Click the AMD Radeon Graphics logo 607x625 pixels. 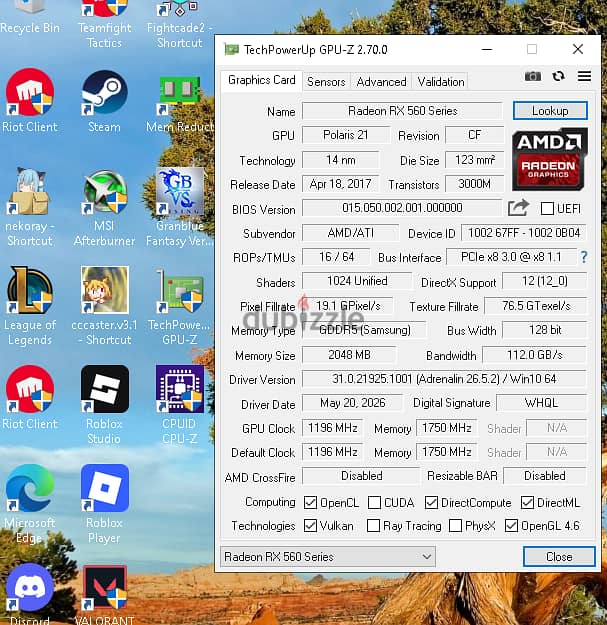550,159
